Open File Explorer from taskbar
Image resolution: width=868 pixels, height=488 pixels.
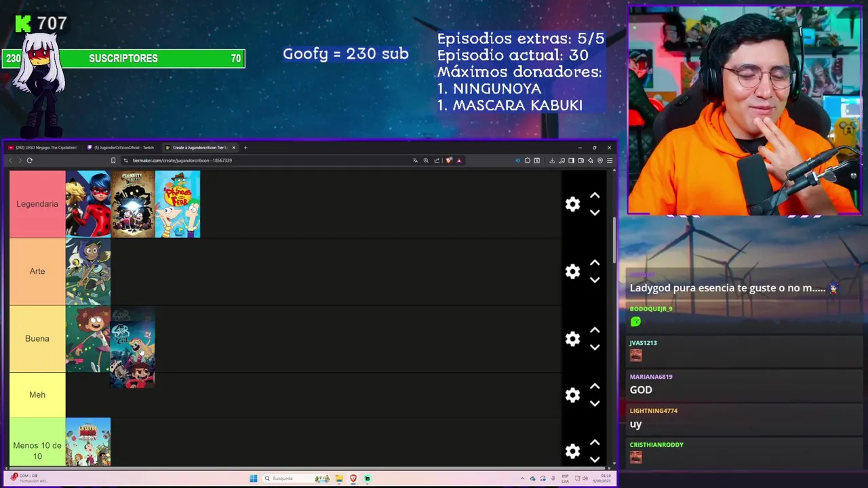tap(339, 479)
